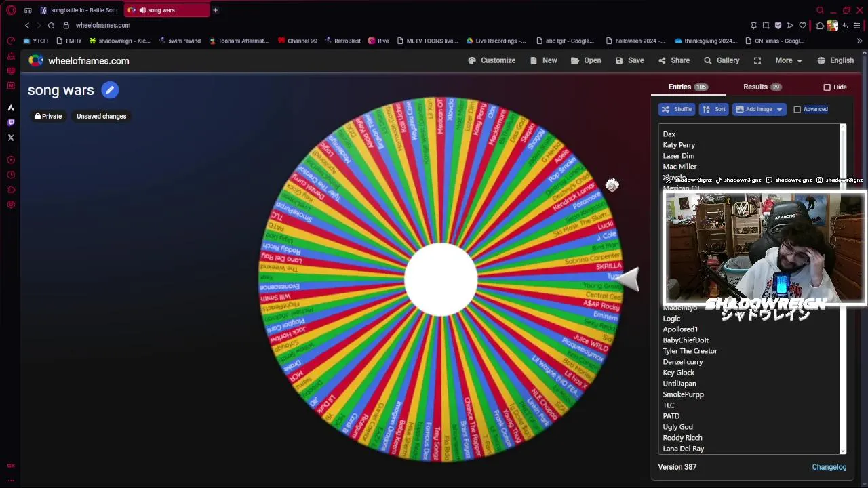This screenshot has height=488, width=868.
Task: Open the YTCH bookmark
Action: tap(35, 41)
